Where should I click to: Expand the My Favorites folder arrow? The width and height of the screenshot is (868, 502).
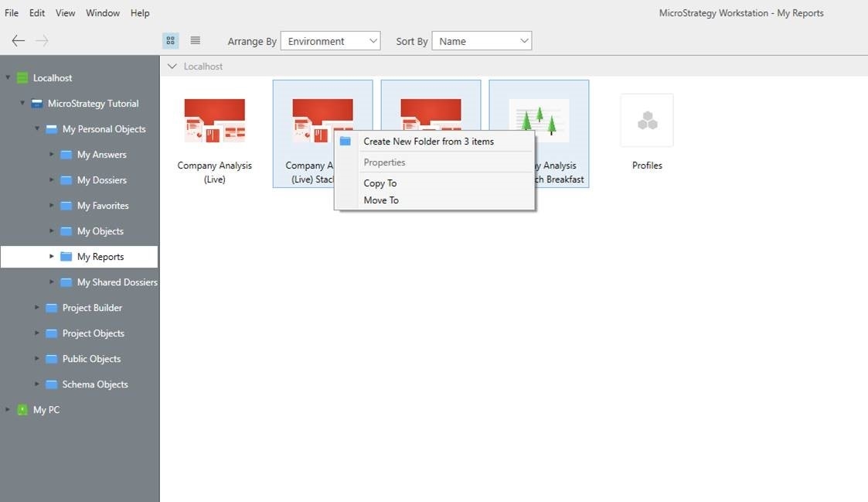pos(52,205)
